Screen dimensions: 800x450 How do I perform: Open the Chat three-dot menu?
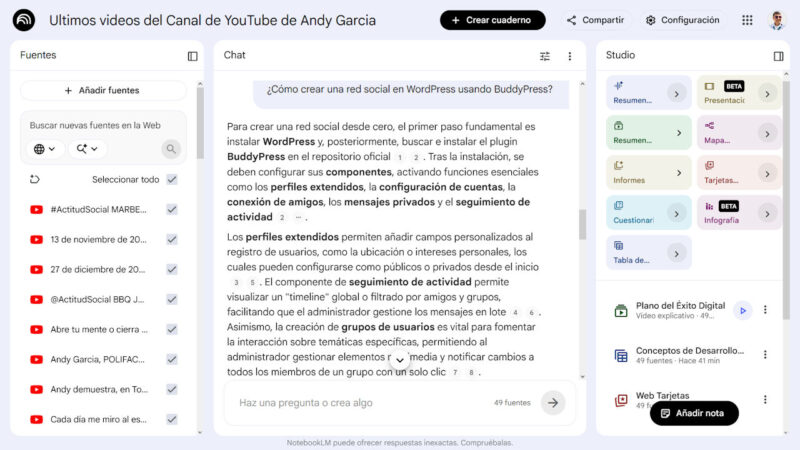tap(570, 56)
